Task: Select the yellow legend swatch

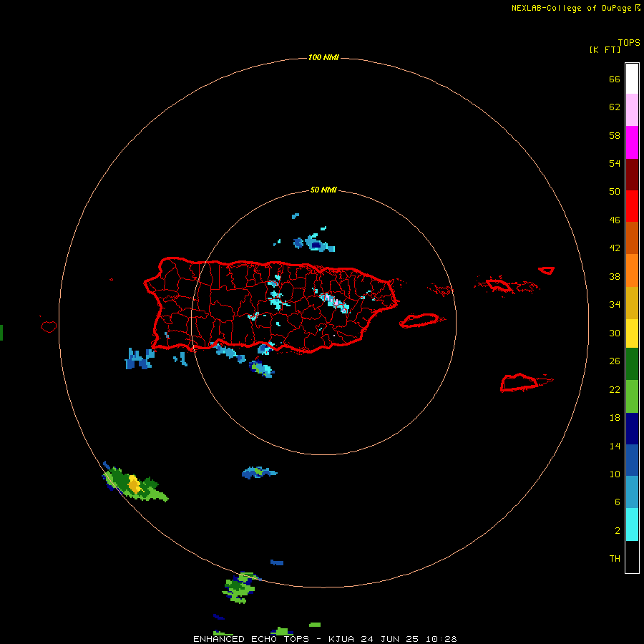Action: pyautogui.click(x=632, y=333)
